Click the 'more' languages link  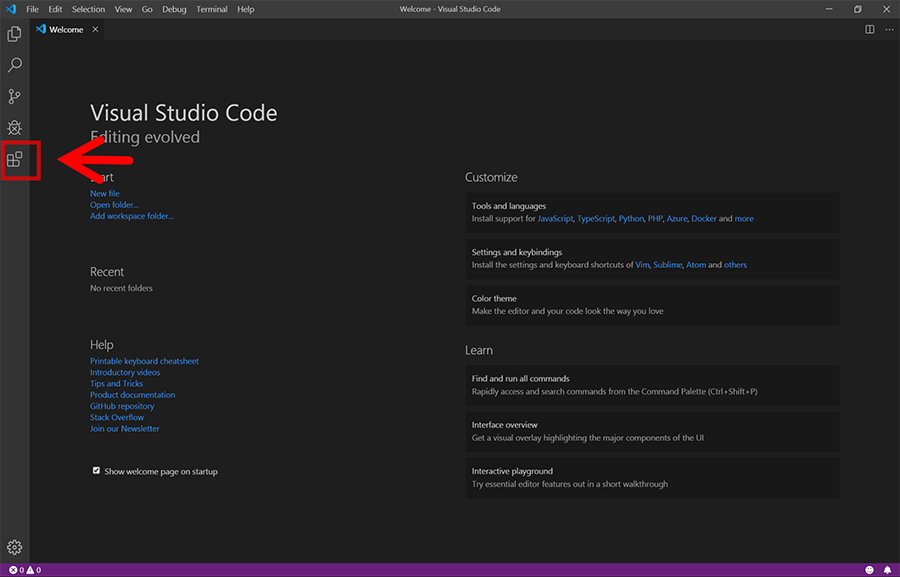pyautogui.click(x=744, y=219)
